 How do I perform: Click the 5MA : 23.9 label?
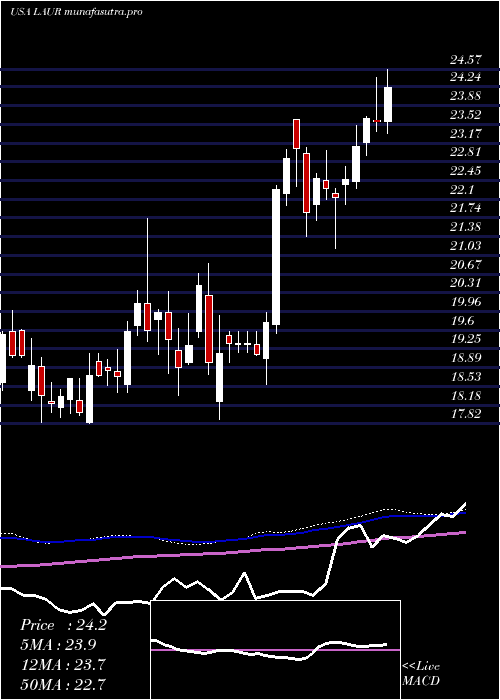(x=58, y=645)
